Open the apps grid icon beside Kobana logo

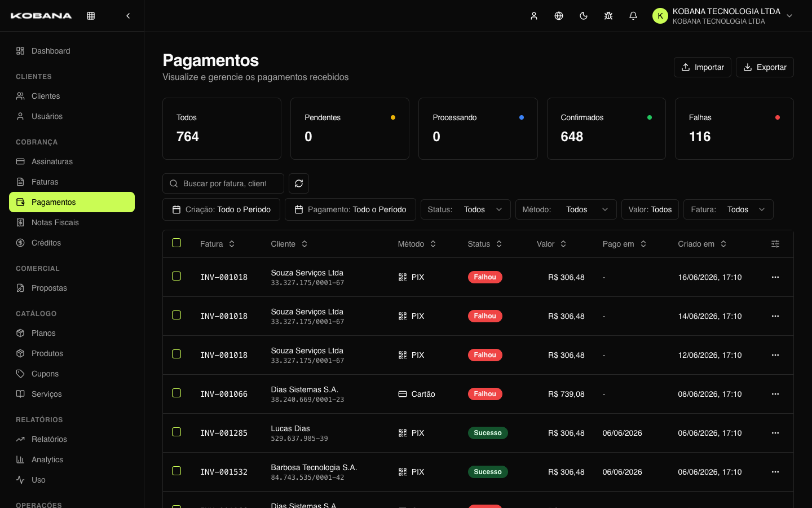(91, 16)
